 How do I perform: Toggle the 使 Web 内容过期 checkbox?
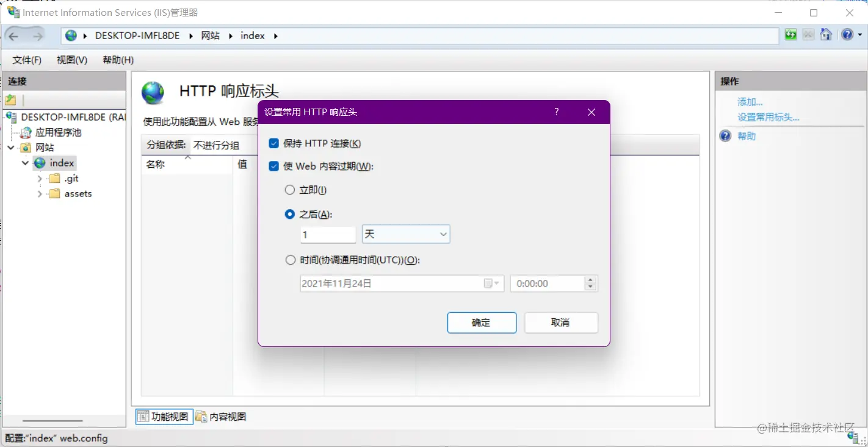(x=274, y=166)
